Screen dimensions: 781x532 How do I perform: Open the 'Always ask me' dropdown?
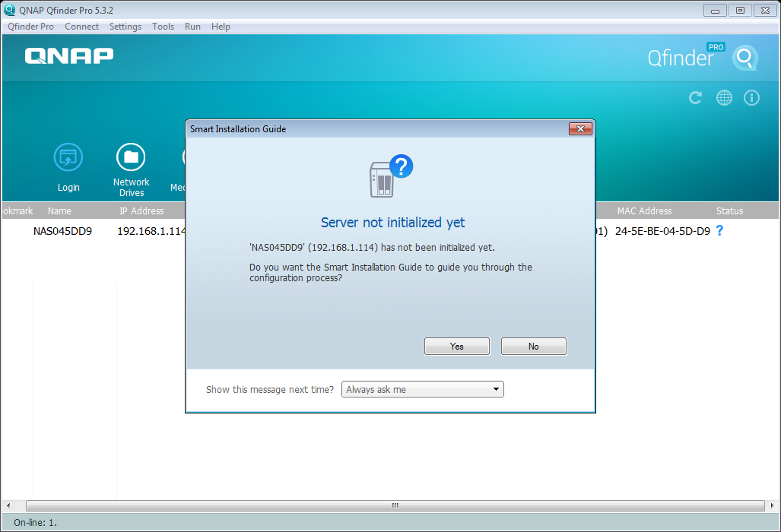click(x=422, y=389)
